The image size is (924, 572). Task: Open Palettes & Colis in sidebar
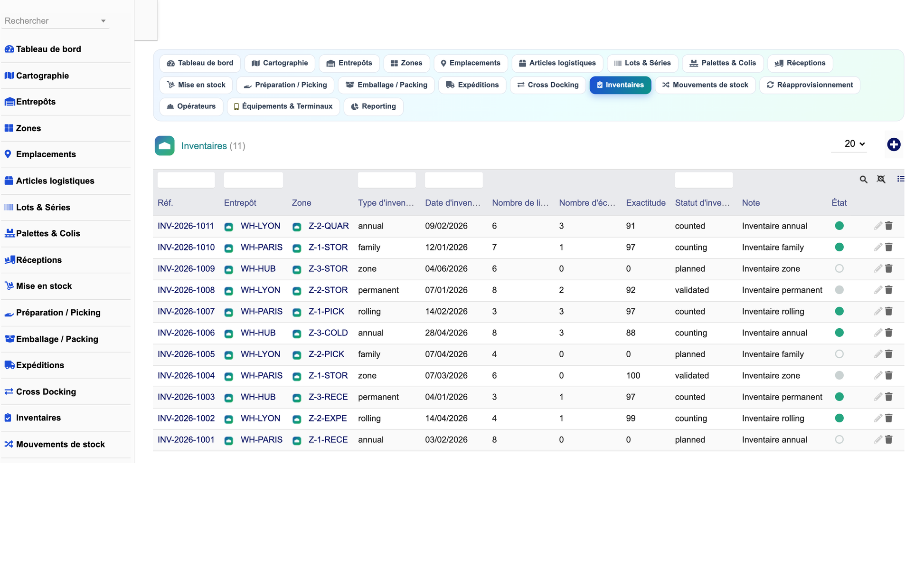pos(48,233)
